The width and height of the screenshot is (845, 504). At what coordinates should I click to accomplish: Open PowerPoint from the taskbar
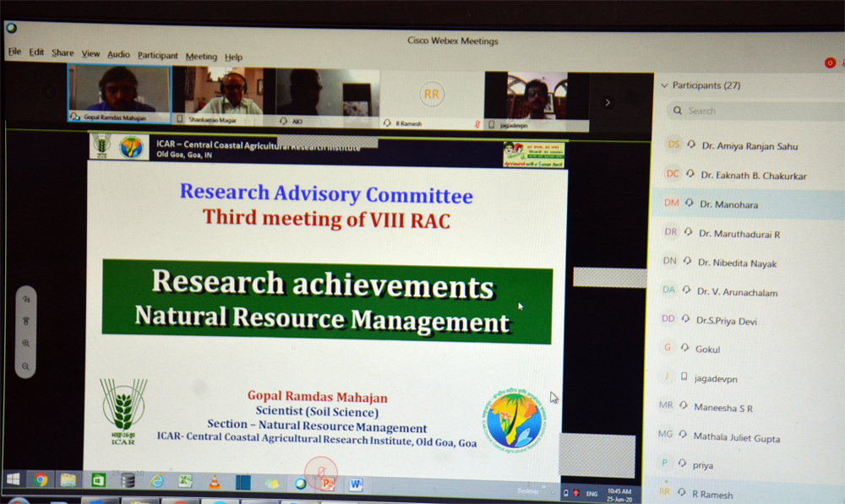[327, 484]
